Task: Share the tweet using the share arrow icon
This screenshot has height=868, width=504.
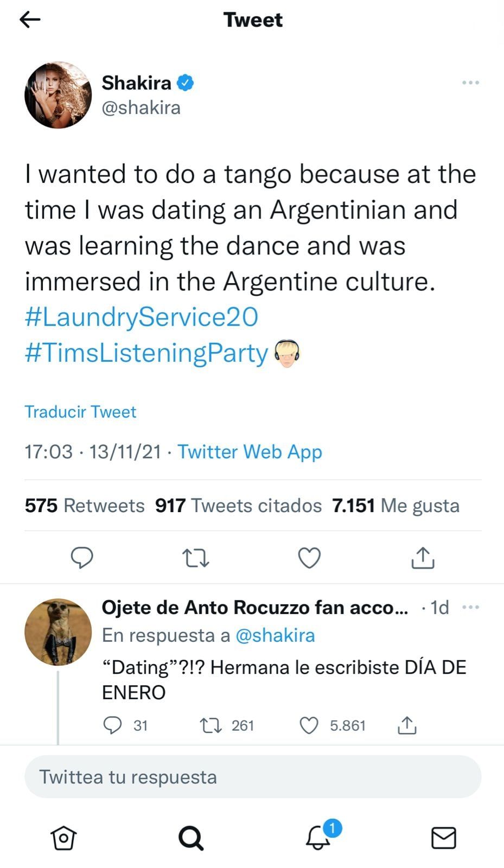Action: point(423,557)
